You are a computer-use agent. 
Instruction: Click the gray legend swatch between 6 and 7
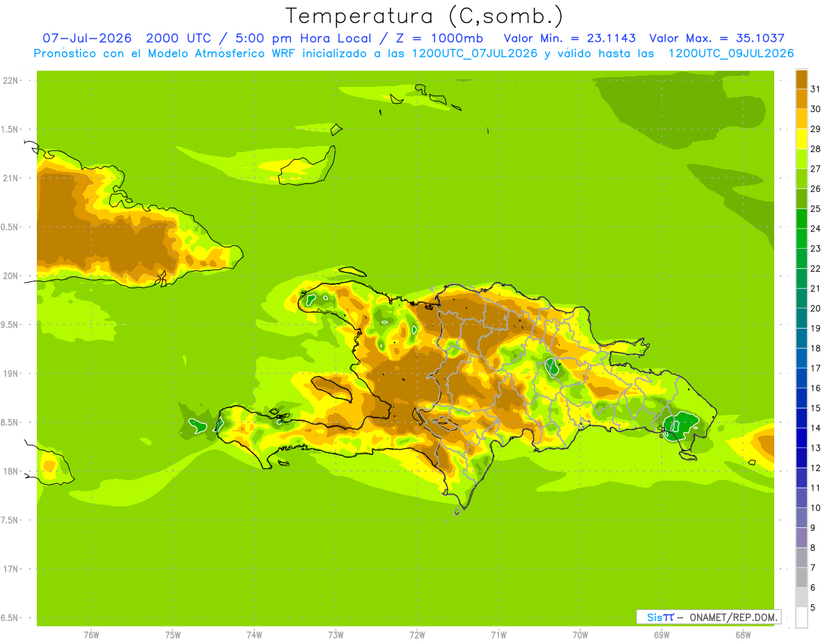coord(801,577)
